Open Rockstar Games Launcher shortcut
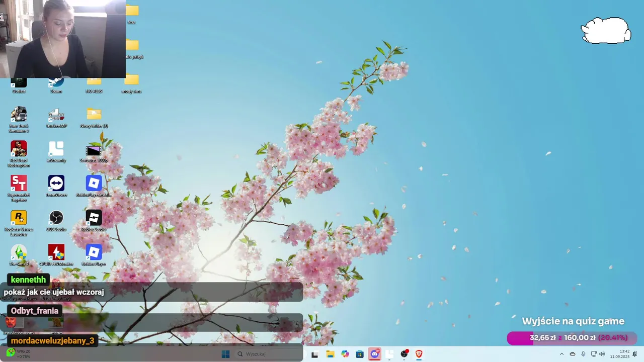 coord(19,223)
